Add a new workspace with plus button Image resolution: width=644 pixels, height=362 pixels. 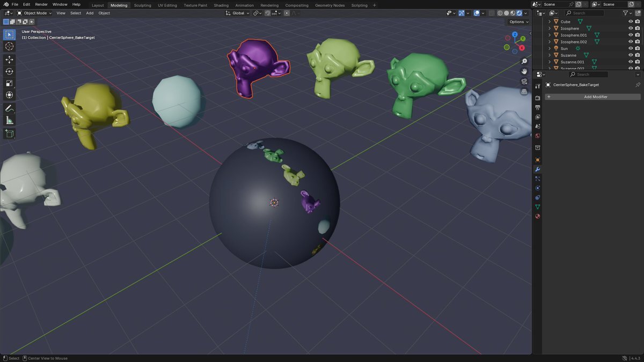(x=375, y=5)
